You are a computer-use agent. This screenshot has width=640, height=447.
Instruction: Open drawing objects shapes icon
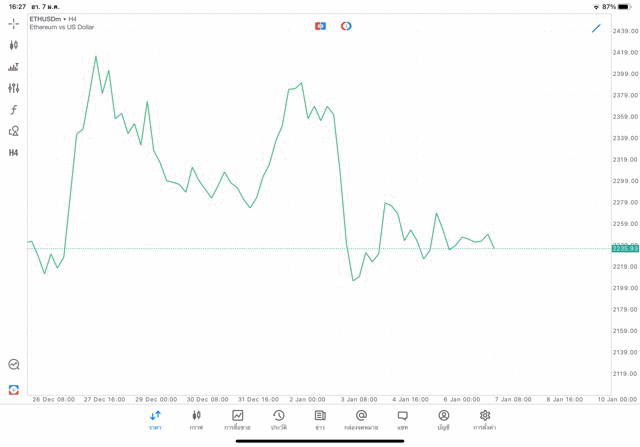point(14,131)
